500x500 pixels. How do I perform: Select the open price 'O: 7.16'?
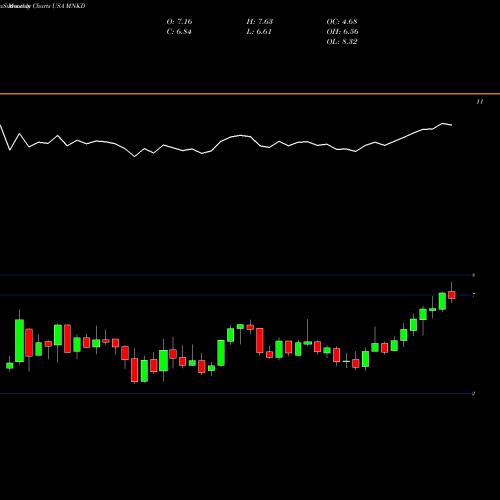(x=179, y=22)
